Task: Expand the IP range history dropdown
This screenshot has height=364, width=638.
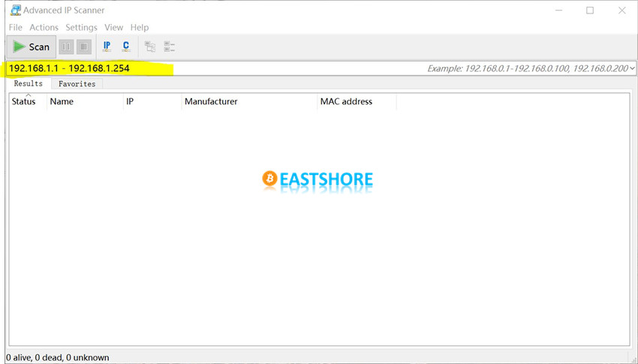Action: pos(632,68)
